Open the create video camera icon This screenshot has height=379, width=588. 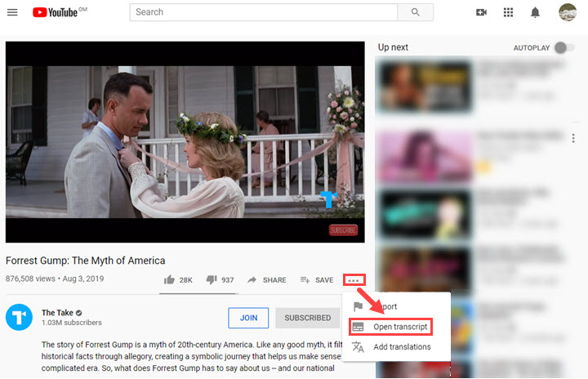point(481,12)
